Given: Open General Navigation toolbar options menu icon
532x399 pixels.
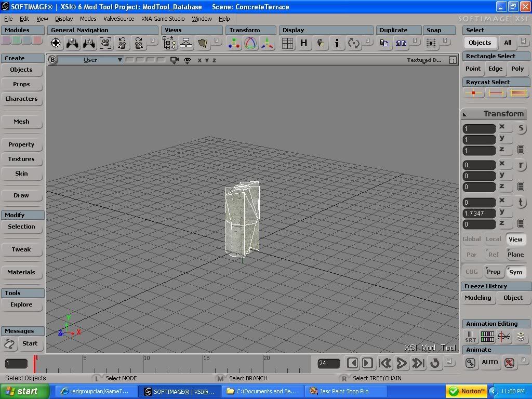Looking at the screenshot, I should [x=153, y=41].
